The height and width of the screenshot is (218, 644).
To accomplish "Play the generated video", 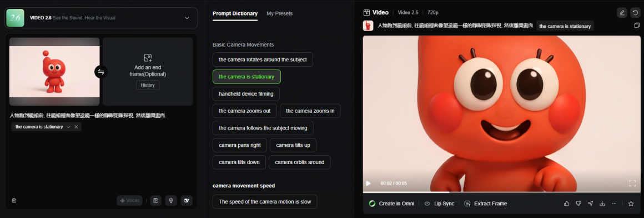I will [369, 183].
